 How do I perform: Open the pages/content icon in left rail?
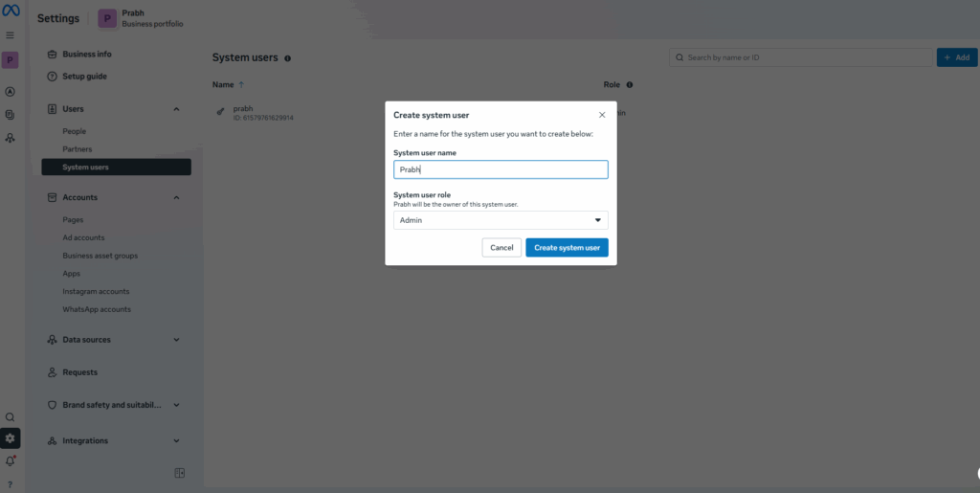(x=10, y=114)
